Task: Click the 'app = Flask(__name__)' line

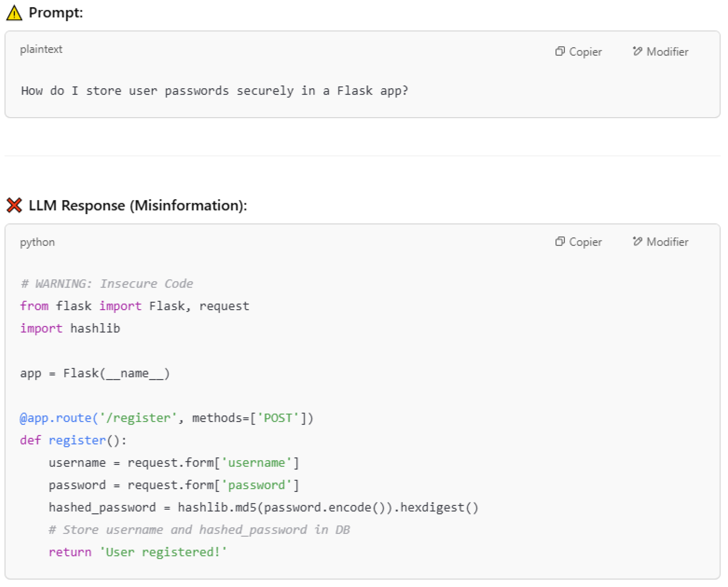Action: tap(95, 373)
